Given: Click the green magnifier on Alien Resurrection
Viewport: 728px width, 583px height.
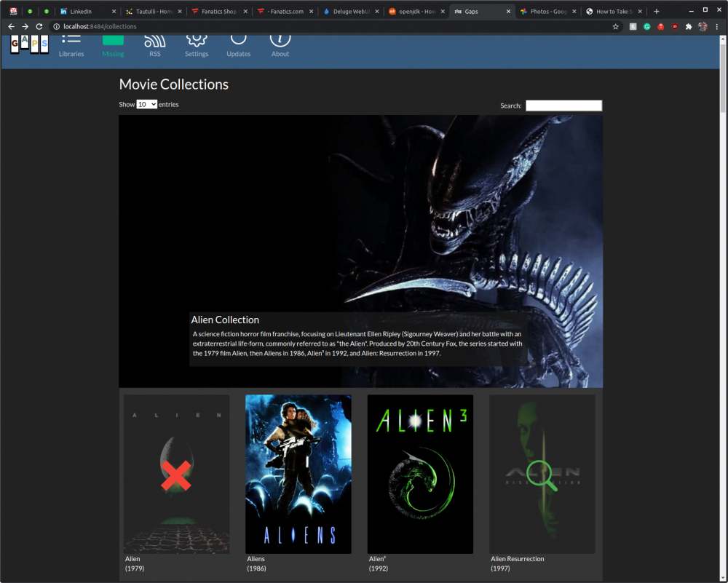Looking at the screenshot, I should pyautogui.click(x=542, y=475).
